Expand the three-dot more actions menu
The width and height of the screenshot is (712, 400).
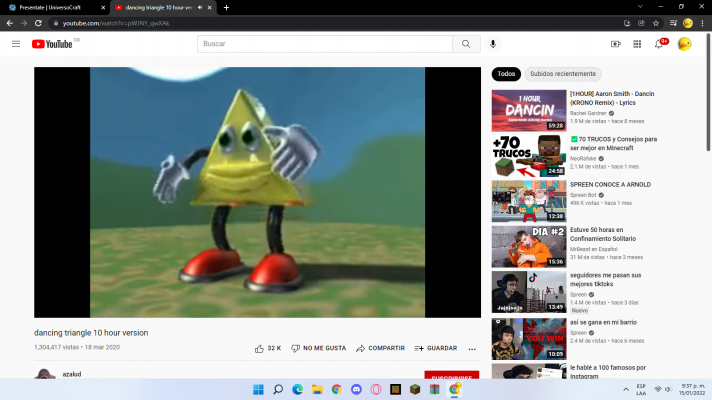click(x=472, y=348)
